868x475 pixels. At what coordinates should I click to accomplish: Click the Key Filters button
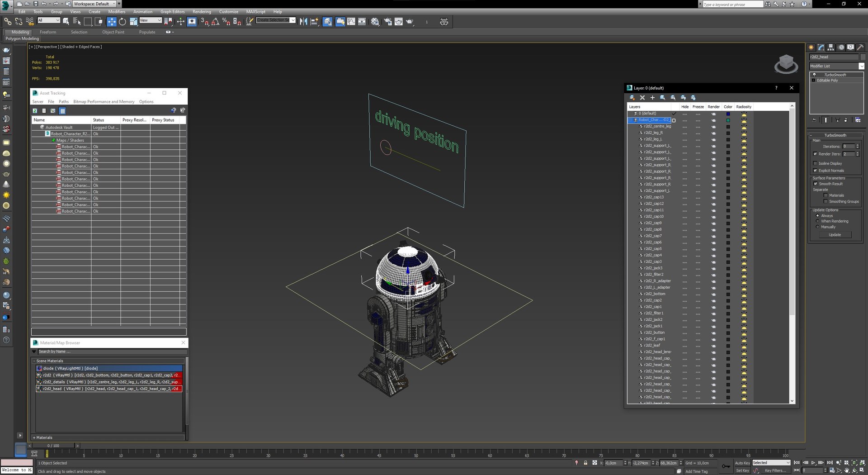(775, 470)
